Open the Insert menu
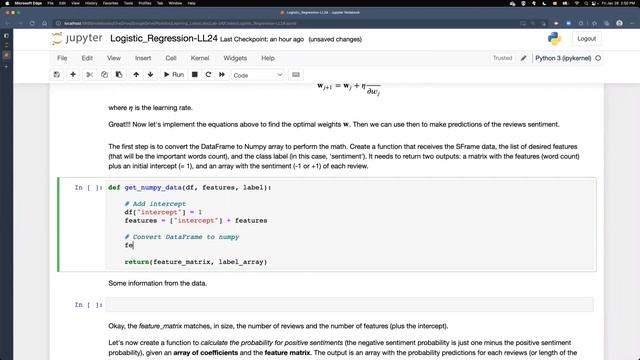 pyautogui.click(x=143, y=58)
